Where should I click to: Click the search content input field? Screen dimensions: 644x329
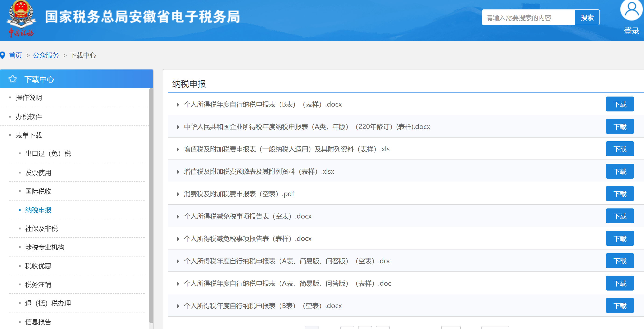tap(528, 17)
